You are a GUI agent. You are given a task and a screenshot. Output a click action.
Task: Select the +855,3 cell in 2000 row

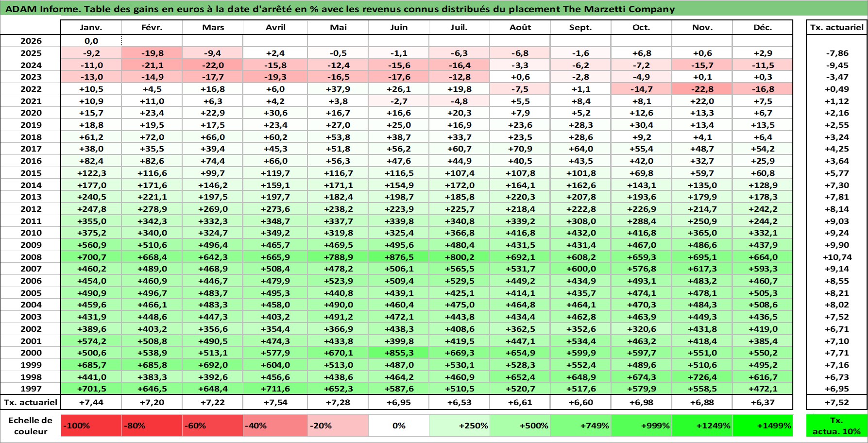coord(399,353)
